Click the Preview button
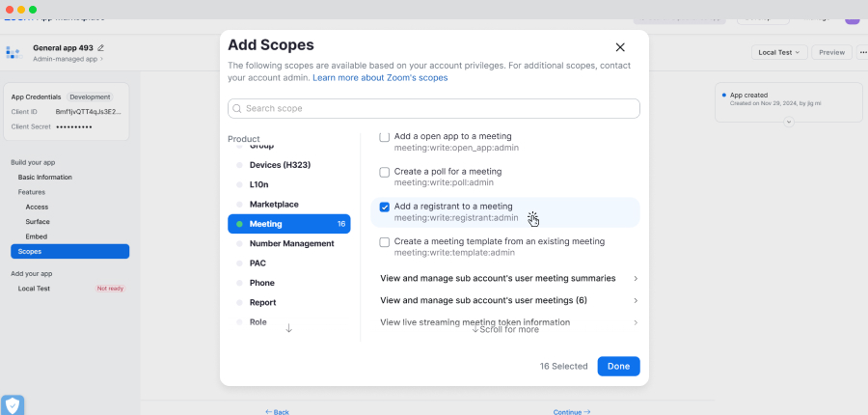This screenshot has height=415, width=868. pos(831,53)
